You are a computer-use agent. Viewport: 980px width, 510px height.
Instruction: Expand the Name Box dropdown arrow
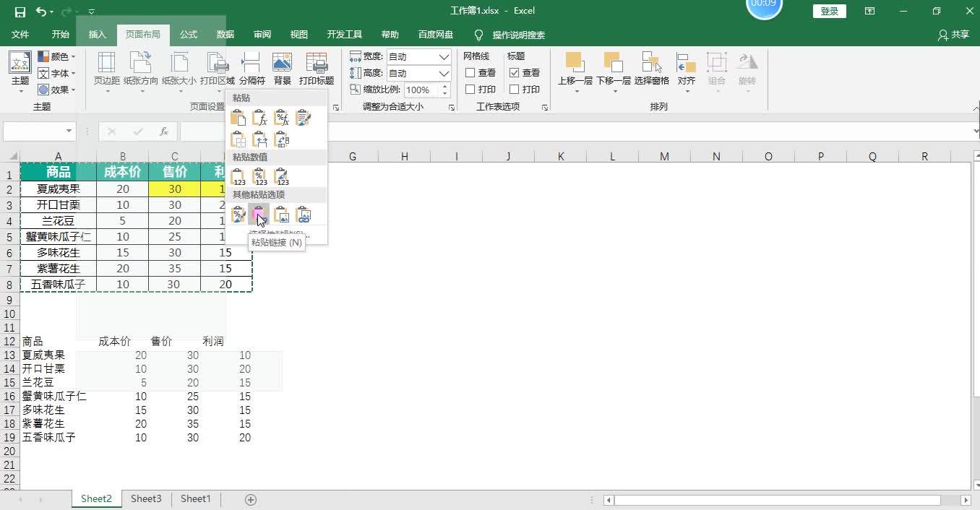pos(69,131)
